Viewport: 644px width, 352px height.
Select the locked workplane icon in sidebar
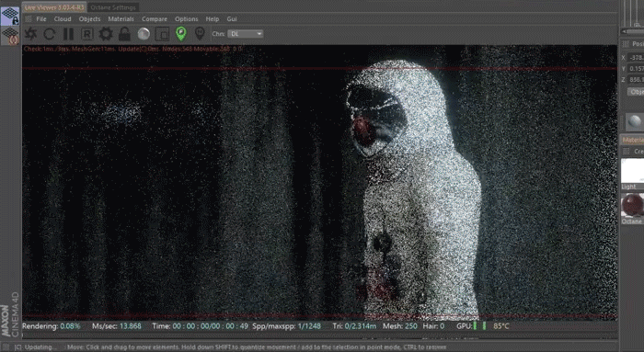pos(10,16)
